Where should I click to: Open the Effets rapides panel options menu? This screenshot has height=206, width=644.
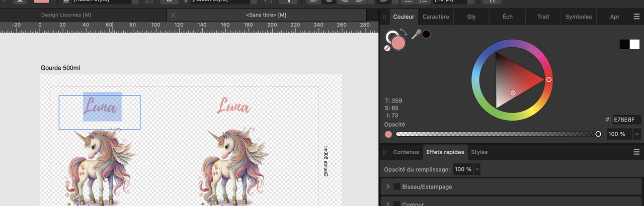point(637,152)
